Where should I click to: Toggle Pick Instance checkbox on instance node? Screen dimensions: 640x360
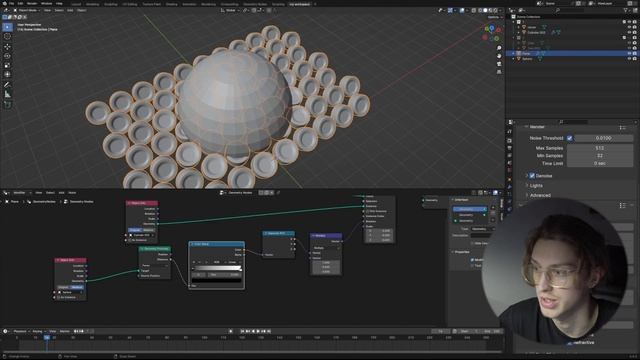(367, 211)
